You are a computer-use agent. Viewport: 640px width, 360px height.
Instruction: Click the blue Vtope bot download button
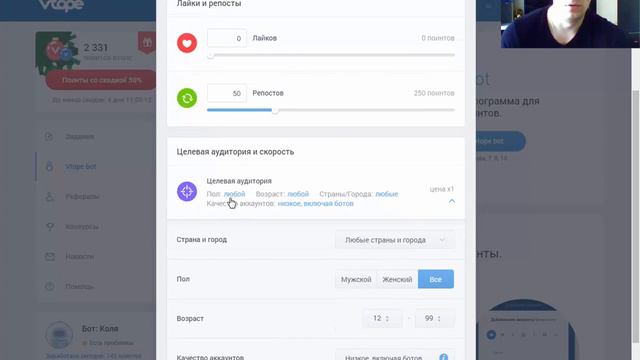tap(500, 141)
